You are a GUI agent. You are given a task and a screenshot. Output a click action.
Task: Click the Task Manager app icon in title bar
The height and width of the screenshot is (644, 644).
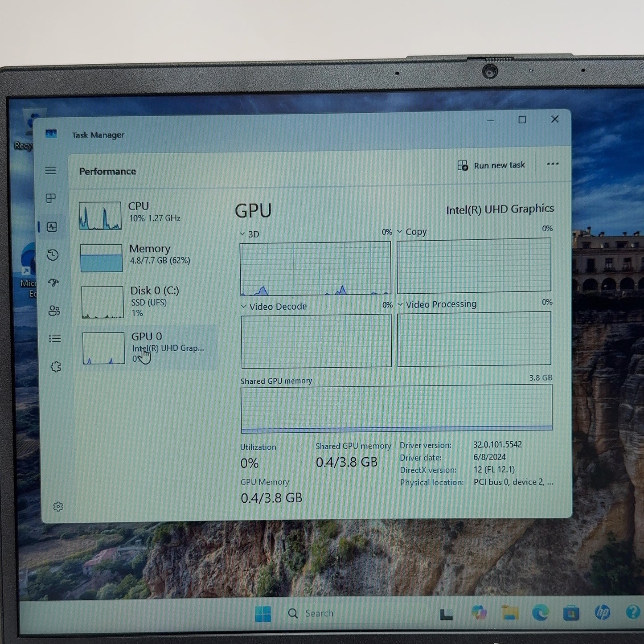point(51,134)
